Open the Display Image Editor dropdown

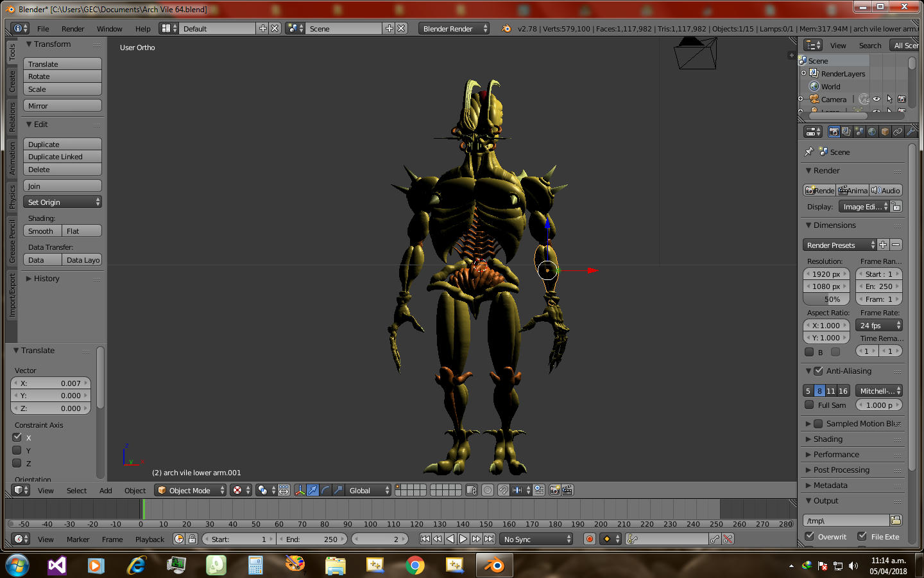pos(864,206)
